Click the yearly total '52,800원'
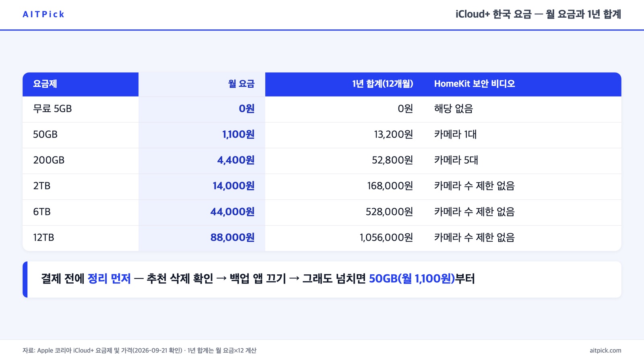This screenshot has height=362, width=644. pos(392,160)
